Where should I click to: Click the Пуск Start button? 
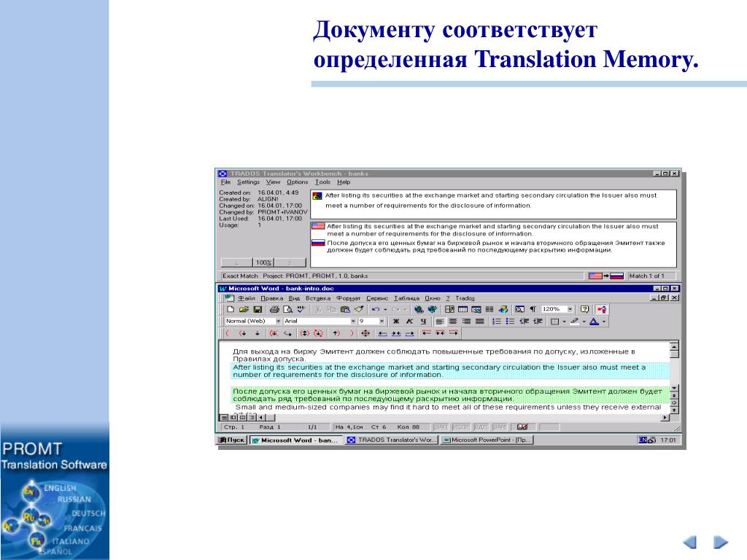point(231,440)
